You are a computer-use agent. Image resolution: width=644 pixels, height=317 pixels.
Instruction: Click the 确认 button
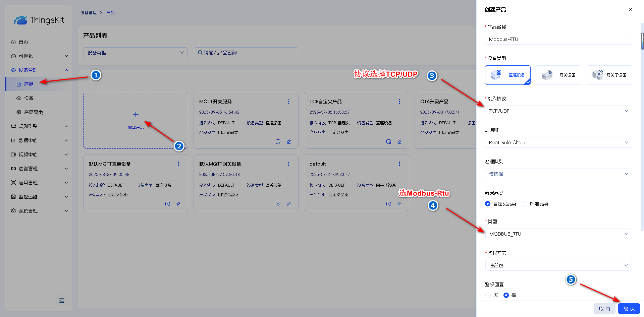[x=629, y=309]
